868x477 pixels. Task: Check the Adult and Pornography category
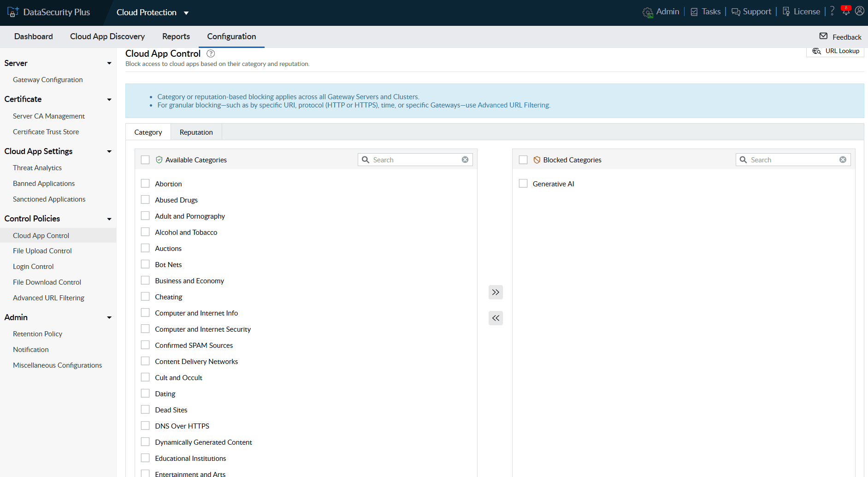pyautogui.click(x=145, y=216)
